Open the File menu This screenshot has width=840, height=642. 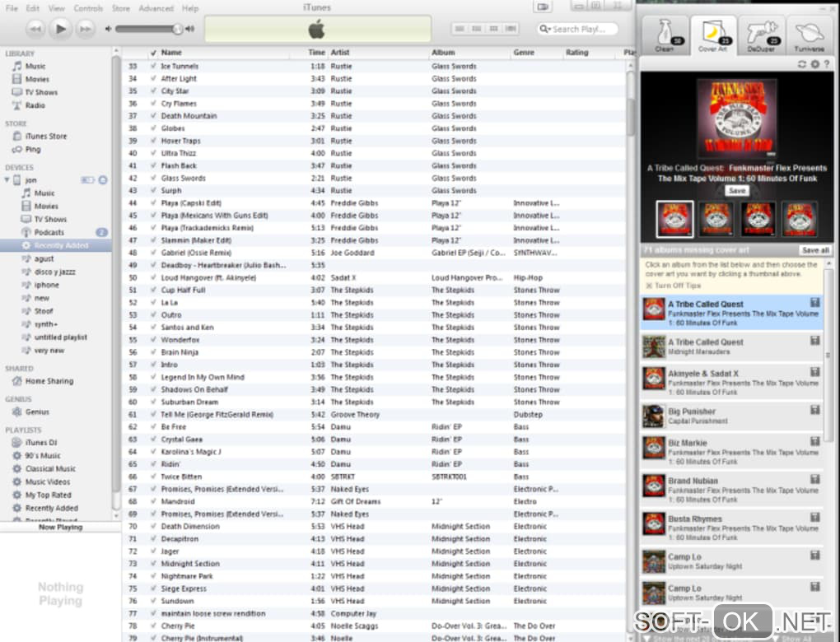click(x=12, y=8)
